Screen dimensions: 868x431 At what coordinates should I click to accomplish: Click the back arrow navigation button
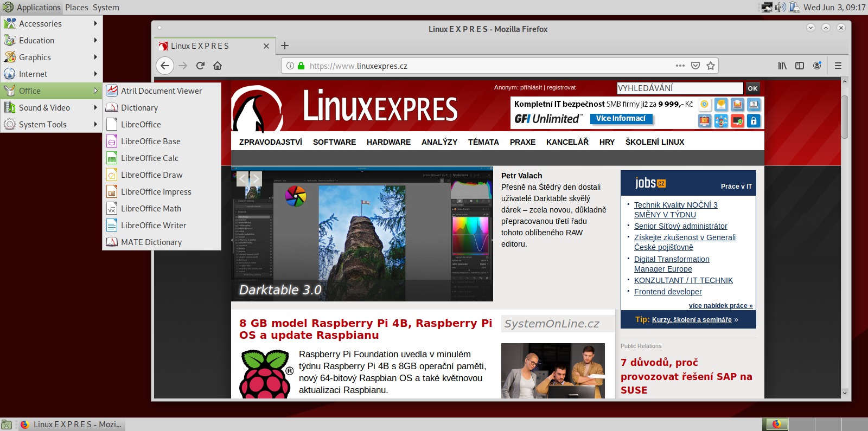pyautogui.click(x=165, y=66)
